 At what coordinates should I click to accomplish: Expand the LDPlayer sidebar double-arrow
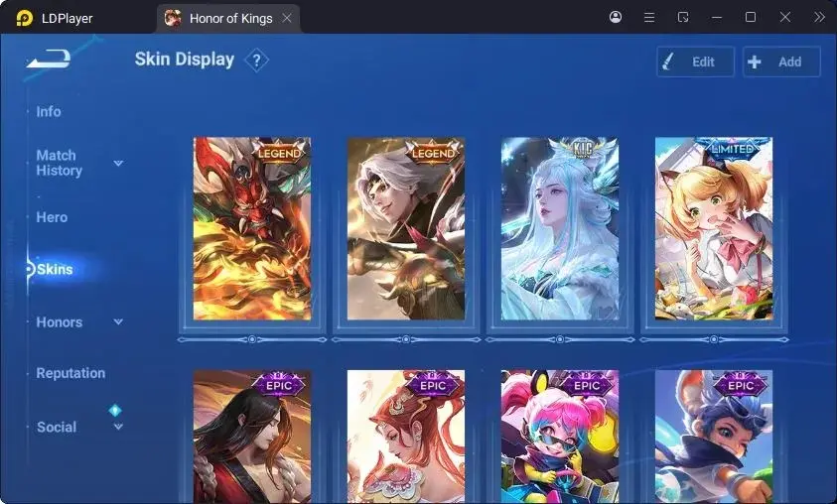pyautogui.click(x=819, y=17)
